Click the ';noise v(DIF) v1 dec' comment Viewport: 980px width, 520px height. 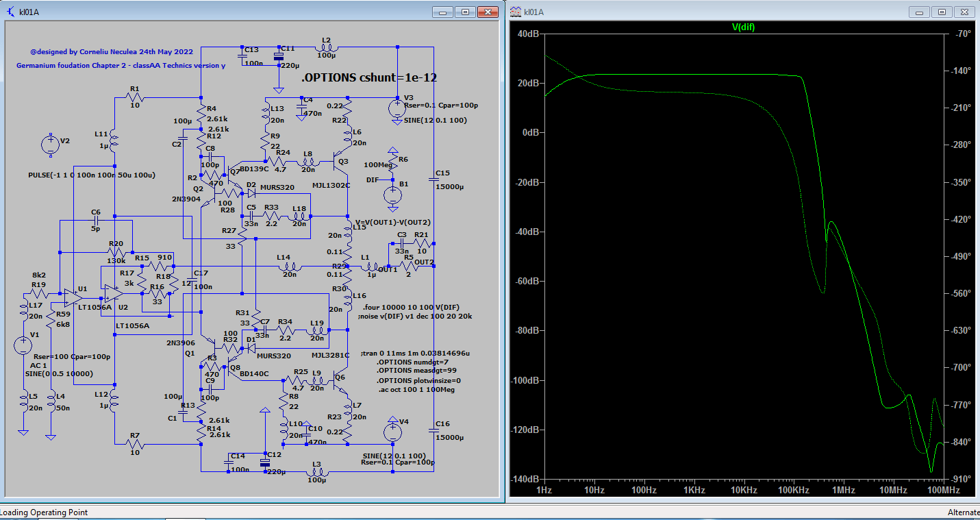(415, 317)
